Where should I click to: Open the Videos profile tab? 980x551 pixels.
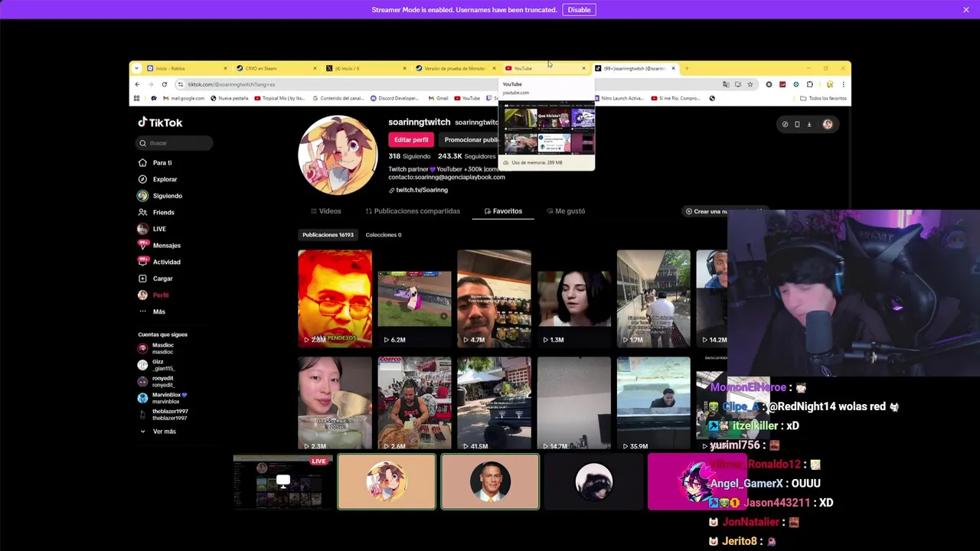326,211
